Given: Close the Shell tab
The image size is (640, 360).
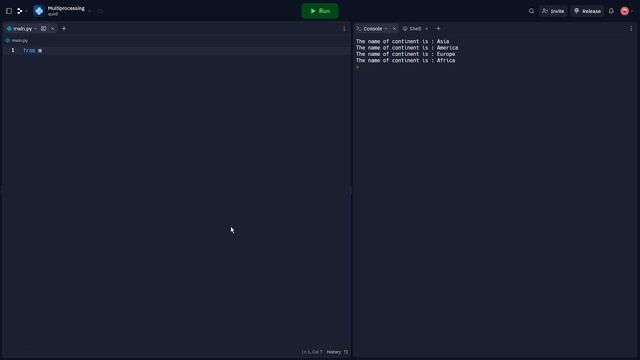Looking at the screenshot, I should pos(427,29).
